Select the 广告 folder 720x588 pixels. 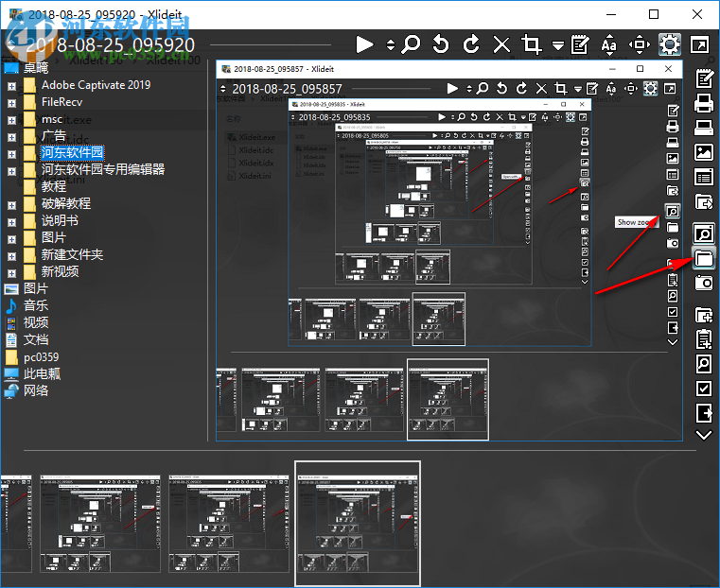(x=54, y=136)
